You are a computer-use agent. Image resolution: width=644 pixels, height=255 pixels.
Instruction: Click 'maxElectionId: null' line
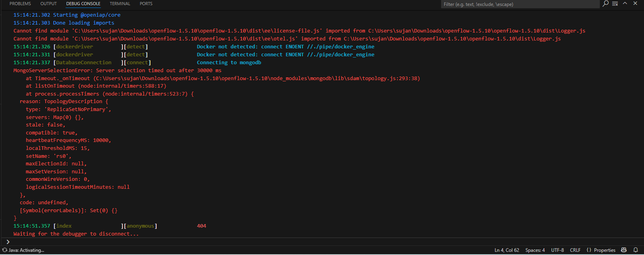[x=56, y=164]
